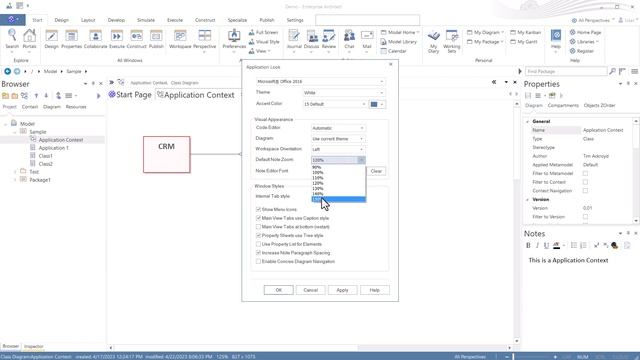Click the Collaborate icon in the ribbon
The image size is (640, 360).
click(95, 39)
